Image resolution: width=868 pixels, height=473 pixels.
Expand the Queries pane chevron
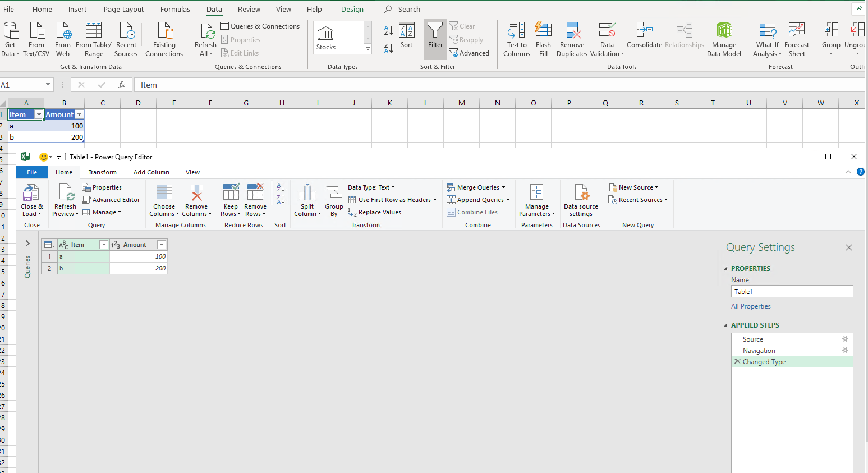click(27, 244)
